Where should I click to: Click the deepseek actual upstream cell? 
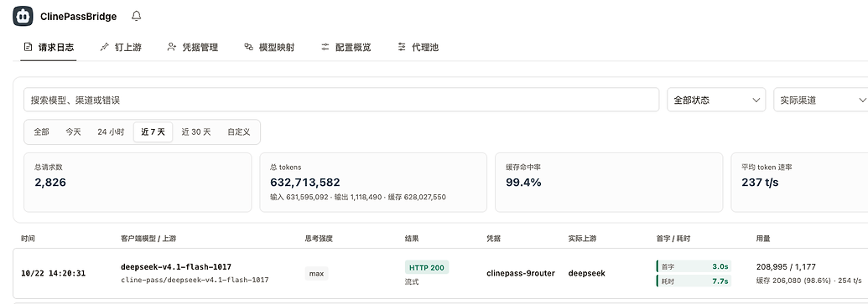pos(587,273)
